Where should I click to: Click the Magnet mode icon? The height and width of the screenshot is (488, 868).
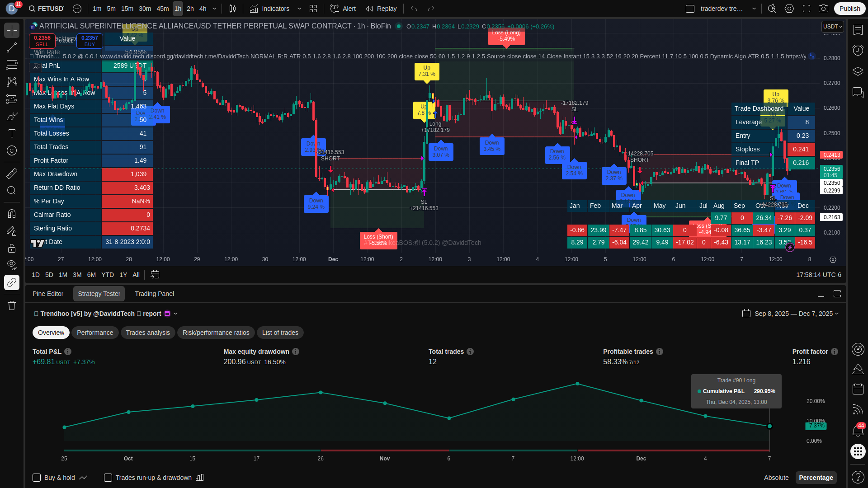[x=12, y=214]
